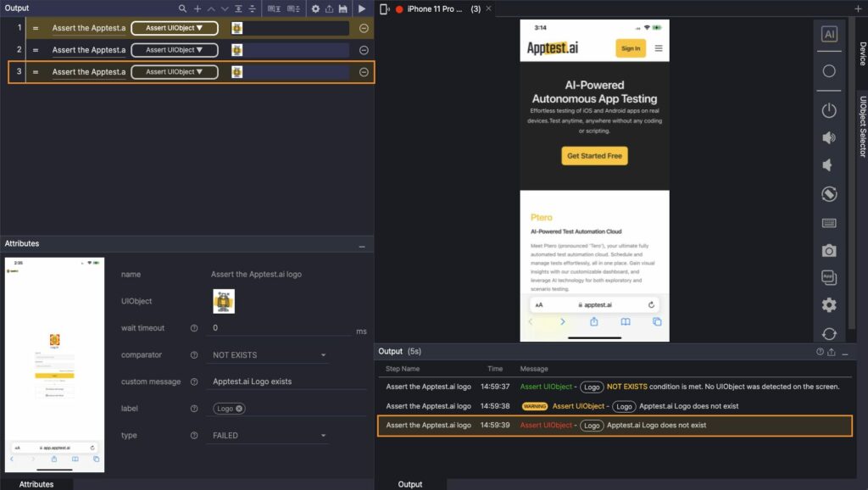Open device settings gear in sidebar

pyautogui.click(x=829, y=305)
